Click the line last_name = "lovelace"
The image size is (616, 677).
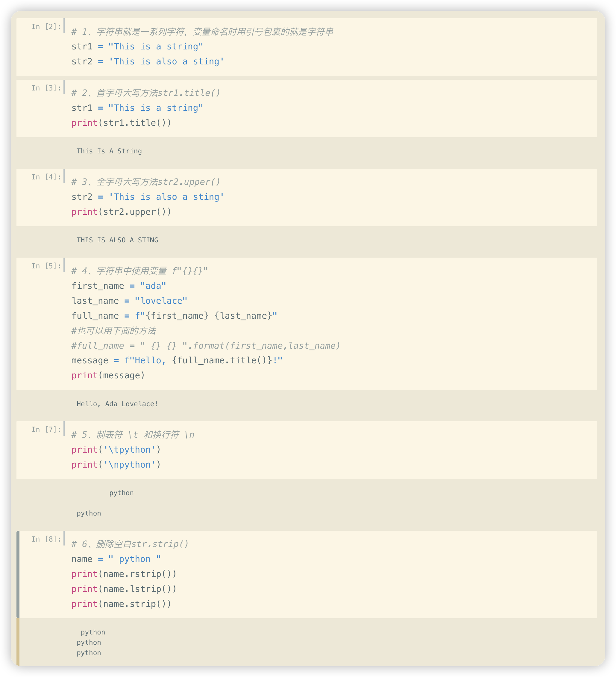coord(129,301)
